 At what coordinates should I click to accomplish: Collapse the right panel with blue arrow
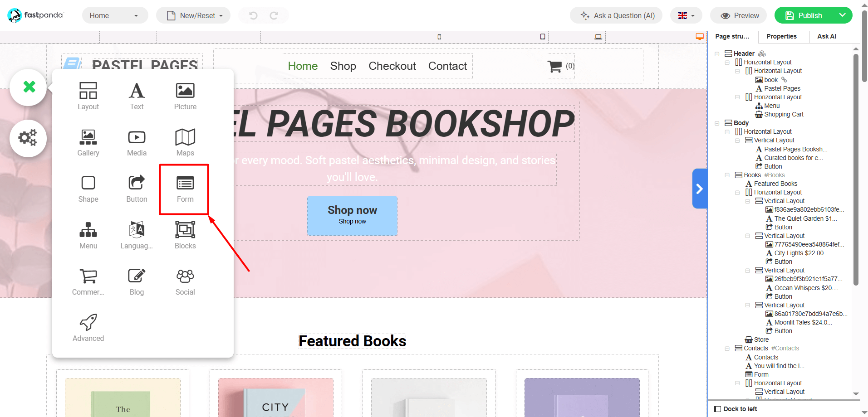699,189
